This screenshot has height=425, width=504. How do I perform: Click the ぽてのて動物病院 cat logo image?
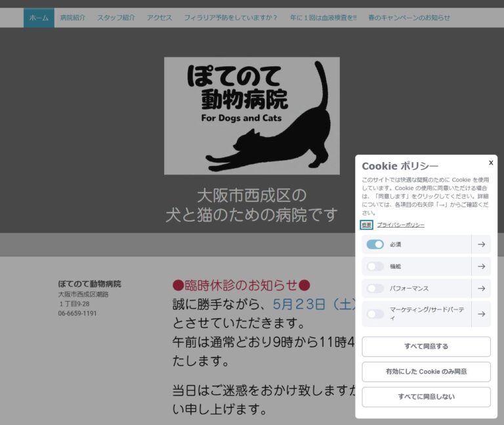(x=252, y=116)
